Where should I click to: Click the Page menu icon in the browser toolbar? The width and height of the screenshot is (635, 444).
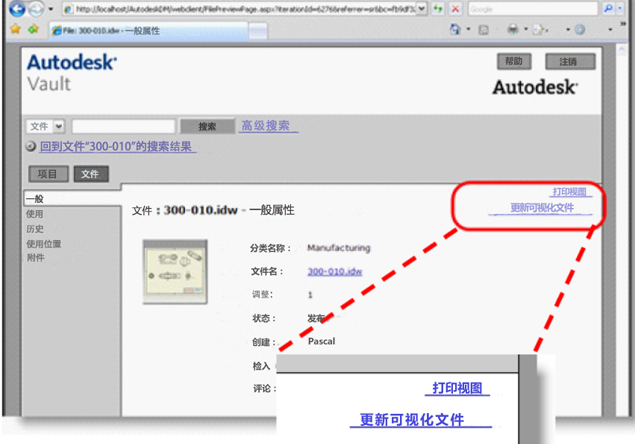(538, 30)
